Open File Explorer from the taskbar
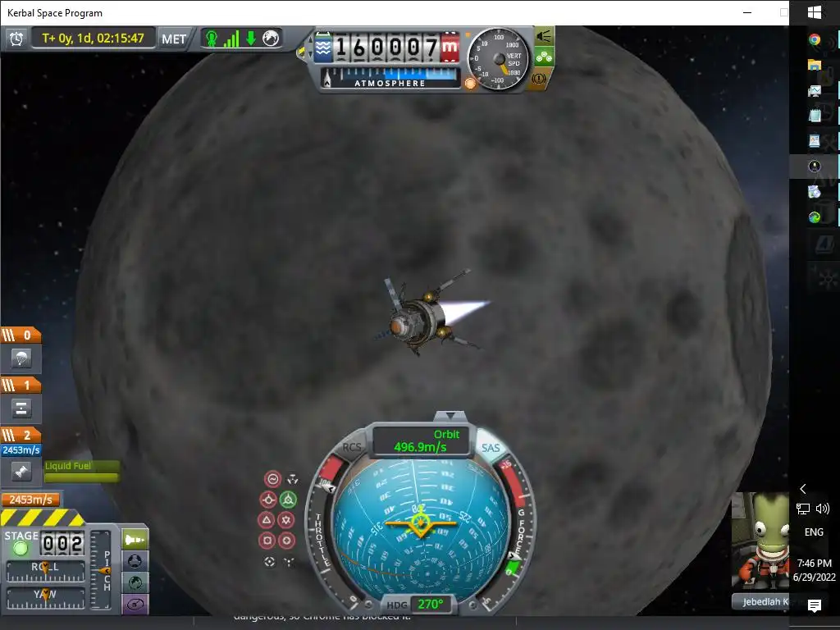Screen dimensions: 840x630 [x=815, y=65]
